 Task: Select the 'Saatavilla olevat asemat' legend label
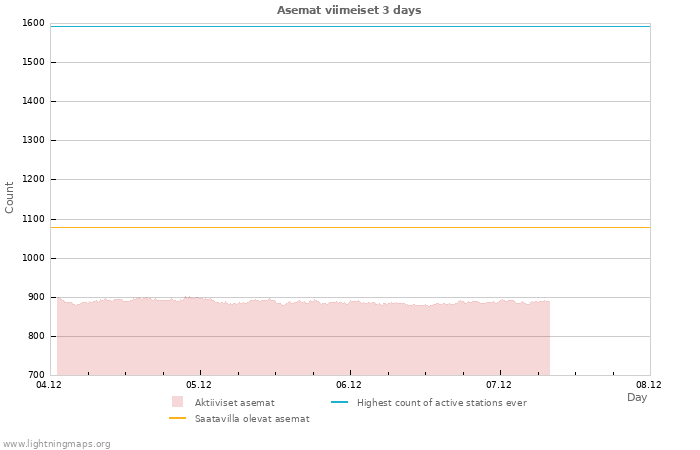(x=252, y=419)
